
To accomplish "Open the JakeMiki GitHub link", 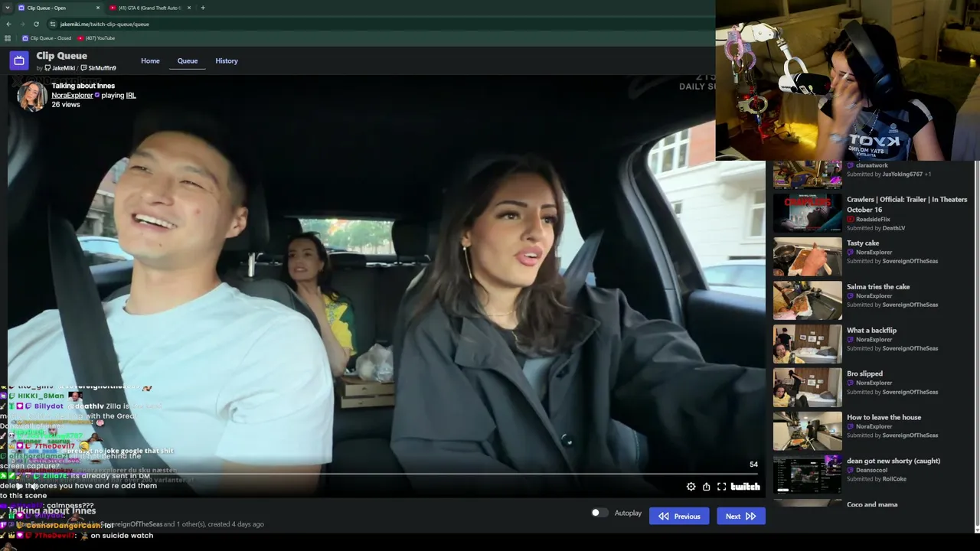I will [60, 68].
